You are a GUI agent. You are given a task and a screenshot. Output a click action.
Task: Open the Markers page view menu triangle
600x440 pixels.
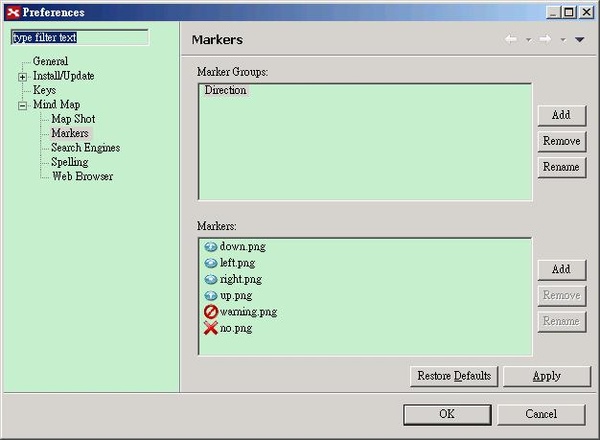[x=579, y=40]
